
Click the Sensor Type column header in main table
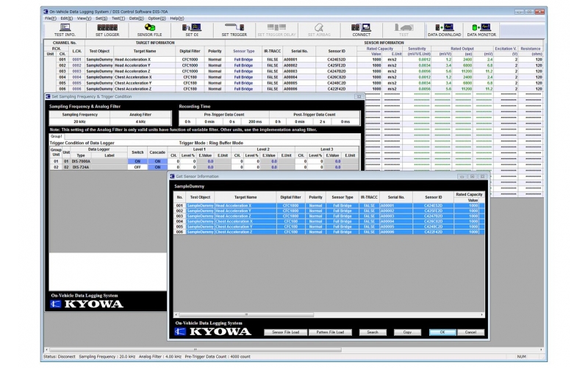coord(244,51)
